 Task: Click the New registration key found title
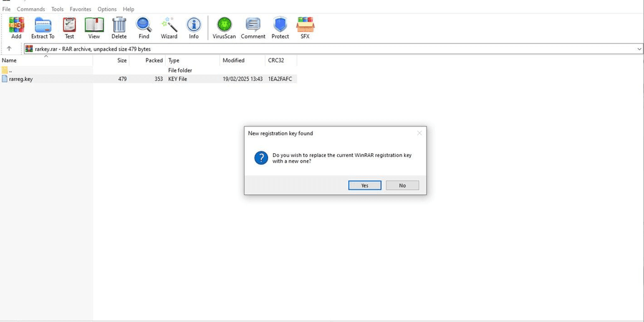point(281,133)
